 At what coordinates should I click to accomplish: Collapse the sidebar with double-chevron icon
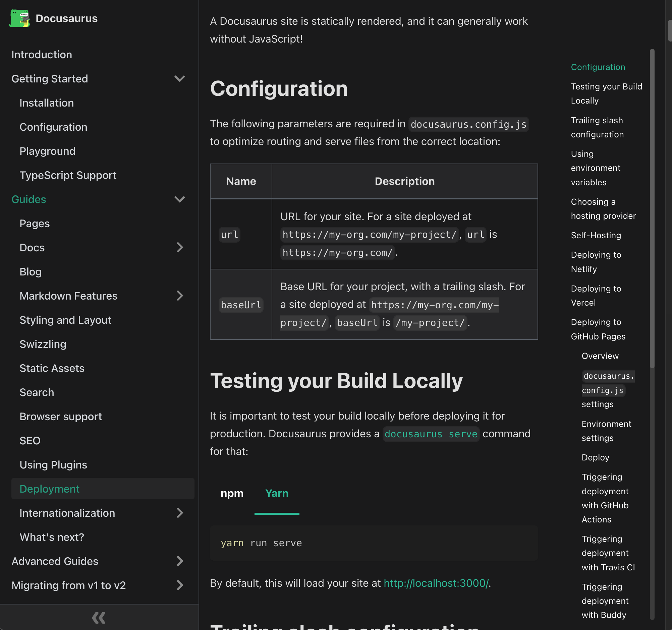pyautogui.click(x=99, y=618)
